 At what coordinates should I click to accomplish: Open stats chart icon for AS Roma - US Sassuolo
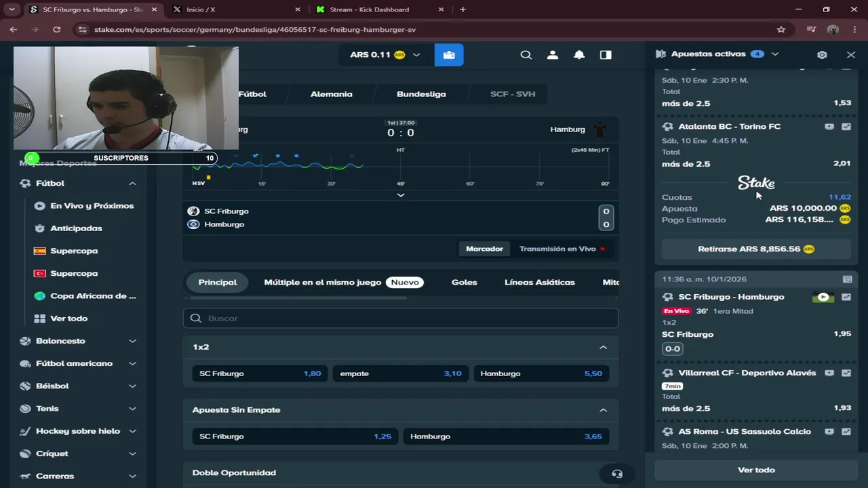tap(846, 432)
